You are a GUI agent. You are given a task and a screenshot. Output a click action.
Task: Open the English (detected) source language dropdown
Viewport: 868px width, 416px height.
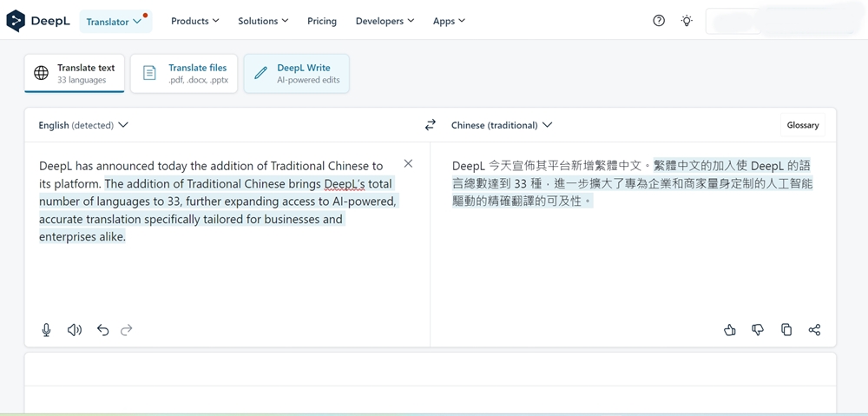[83, 125]
